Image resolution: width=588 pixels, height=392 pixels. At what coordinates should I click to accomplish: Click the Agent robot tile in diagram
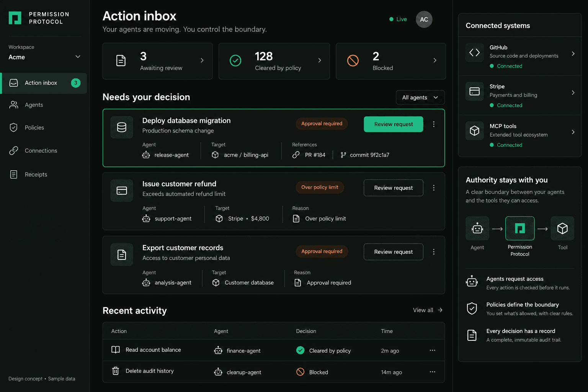477,229
